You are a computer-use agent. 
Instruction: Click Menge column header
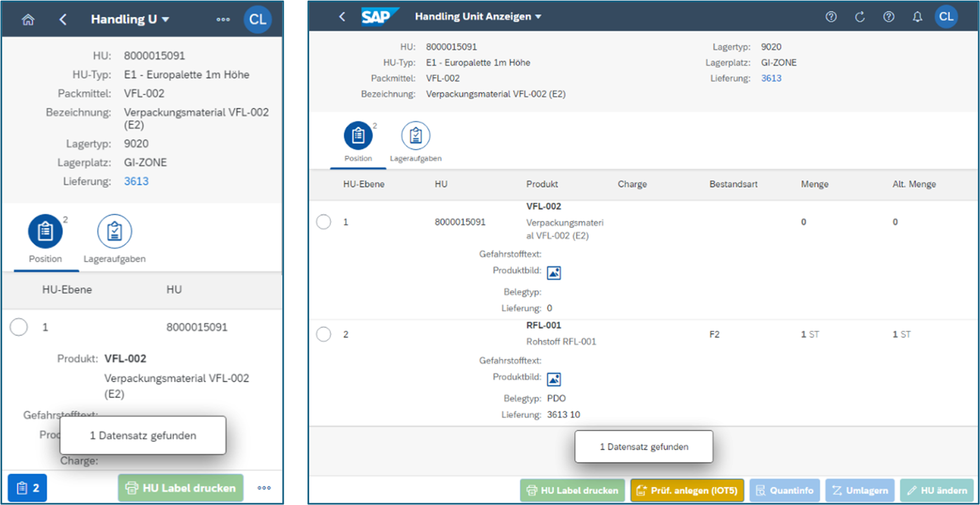point(815,184)
